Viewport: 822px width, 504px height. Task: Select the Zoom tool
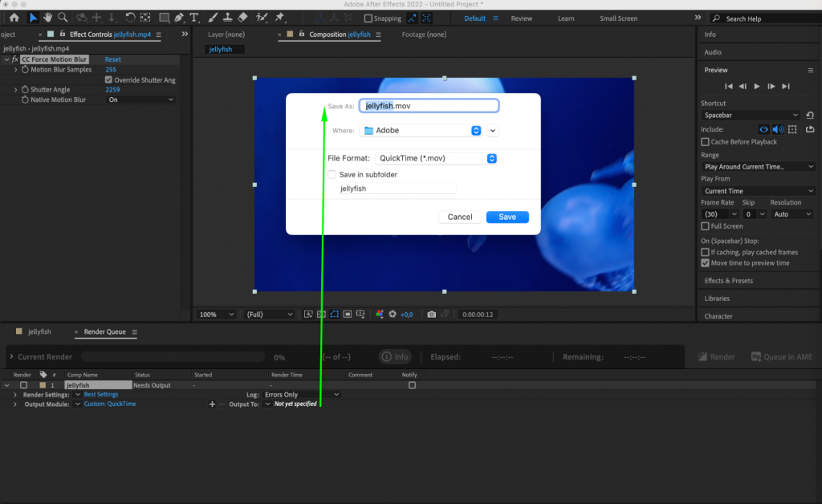click(63, 18)
